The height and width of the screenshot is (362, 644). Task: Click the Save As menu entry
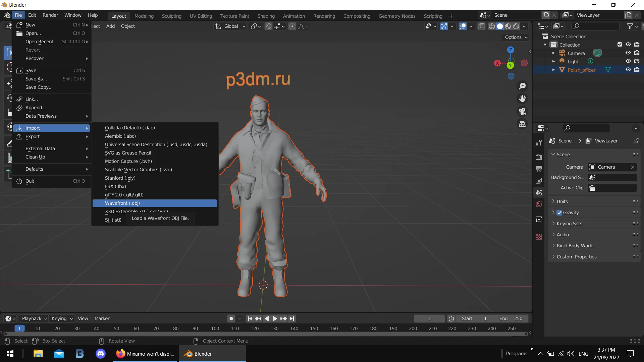(36, 79)
